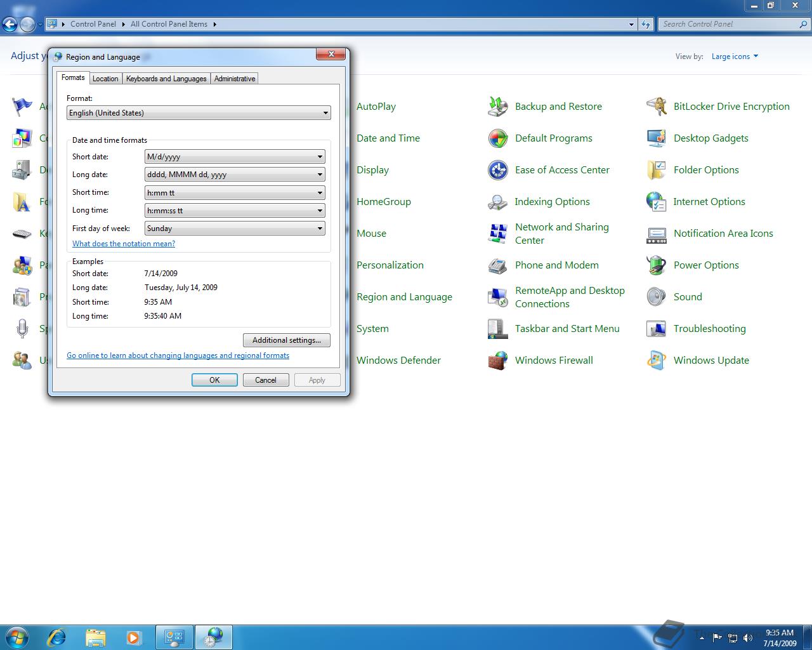The height and width of the screenshot is (650, 812).
Task: Open Region and Language item in Control Panel
Action: (x=404, y=297)
